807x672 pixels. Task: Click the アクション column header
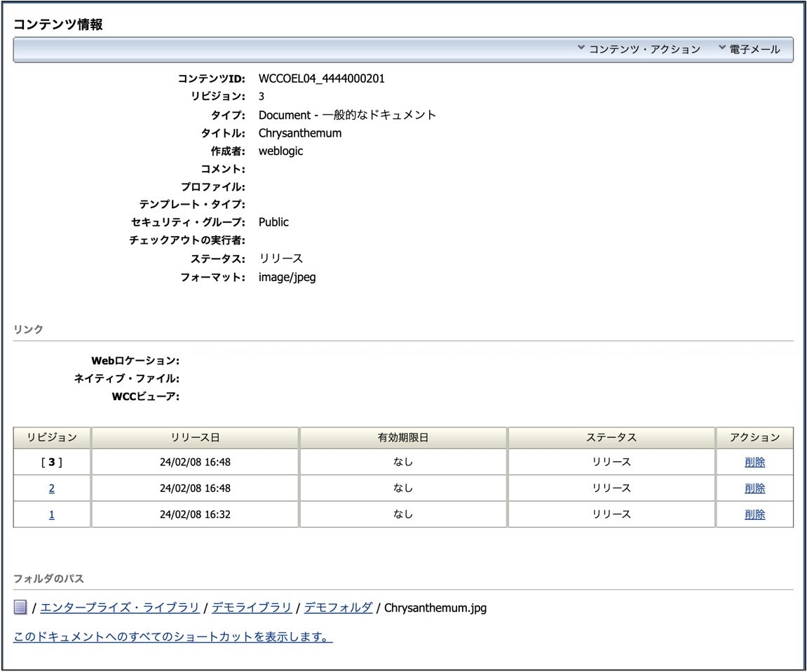(x=754, y=437)
